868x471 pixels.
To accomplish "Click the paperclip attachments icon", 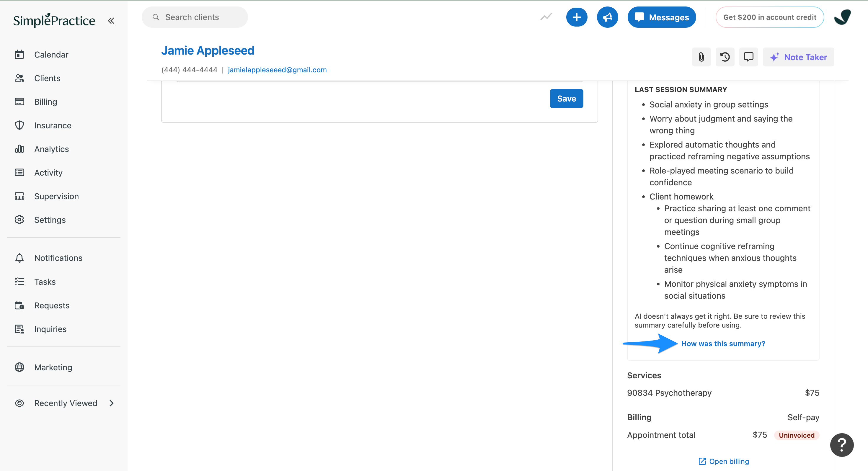I will tap(701, 57).
